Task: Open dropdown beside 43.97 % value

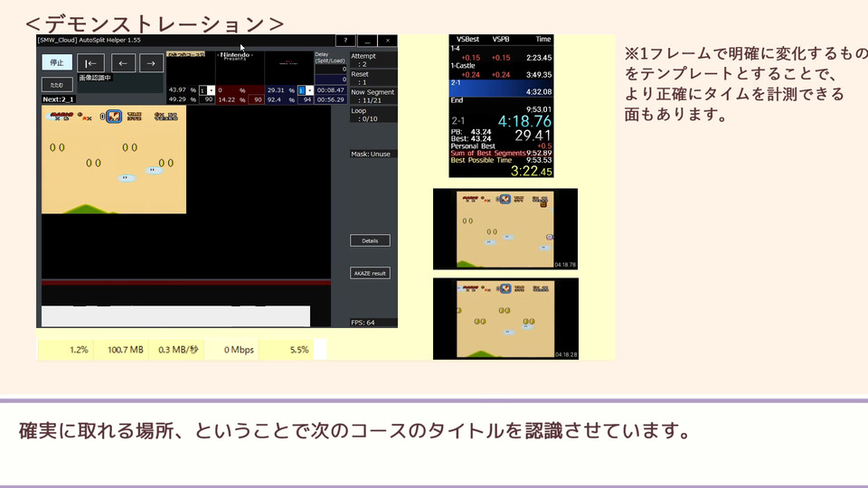Action: point(211,90)
